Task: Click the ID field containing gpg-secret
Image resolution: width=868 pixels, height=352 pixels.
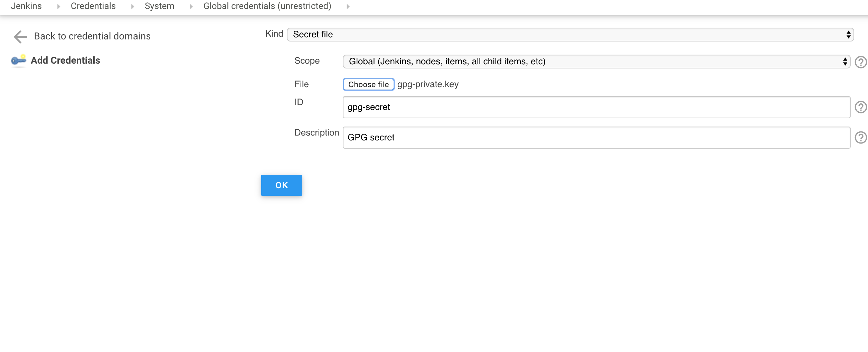Action: [x=596, y=107]
